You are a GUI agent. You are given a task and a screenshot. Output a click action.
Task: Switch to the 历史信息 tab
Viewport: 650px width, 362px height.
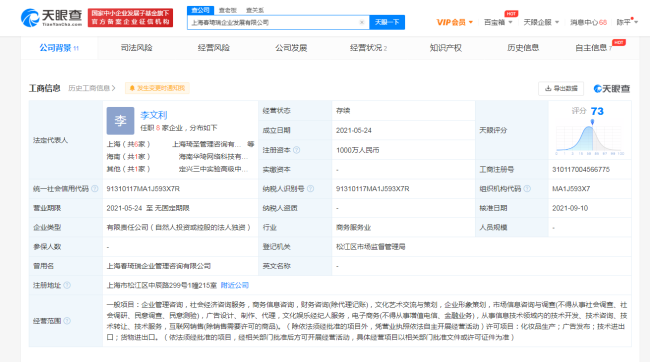pos(523,48)
